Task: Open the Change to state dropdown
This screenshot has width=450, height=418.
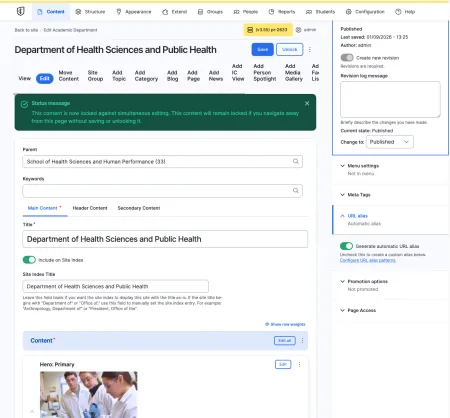Action: pos(390,142)
